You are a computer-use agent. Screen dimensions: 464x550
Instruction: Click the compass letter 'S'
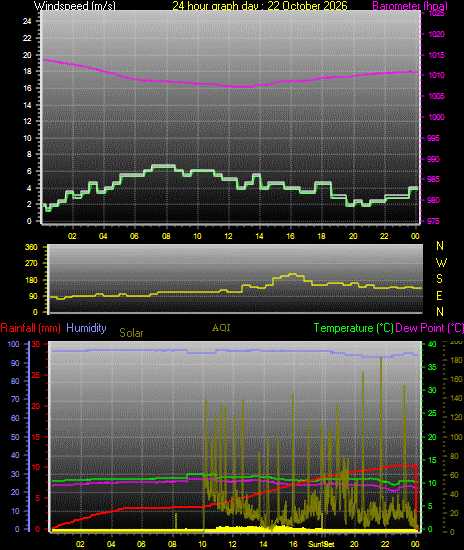[x=439, y=279]
